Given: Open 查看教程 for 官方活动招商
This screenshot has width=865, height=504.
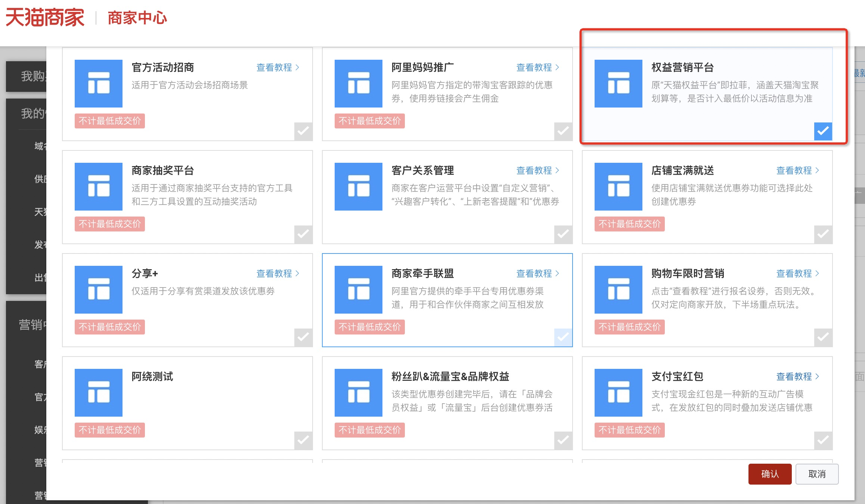Looking at the screenshot, I should pyautogui.click(x=278, y=68).
